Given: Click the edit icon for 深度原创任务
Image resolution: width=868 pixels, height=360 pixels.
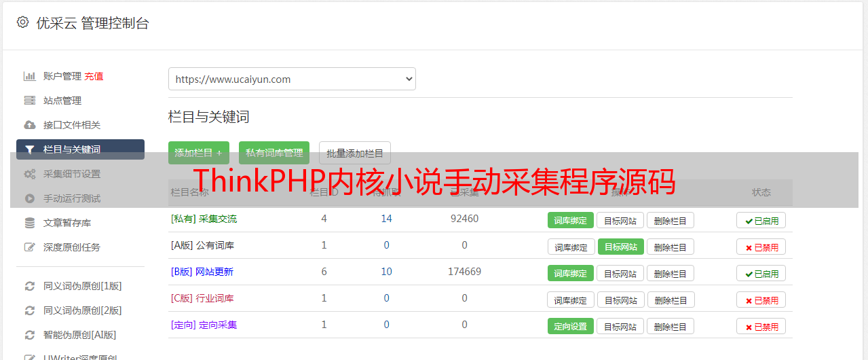Looking at the screenshot, I should coord(29,247).
